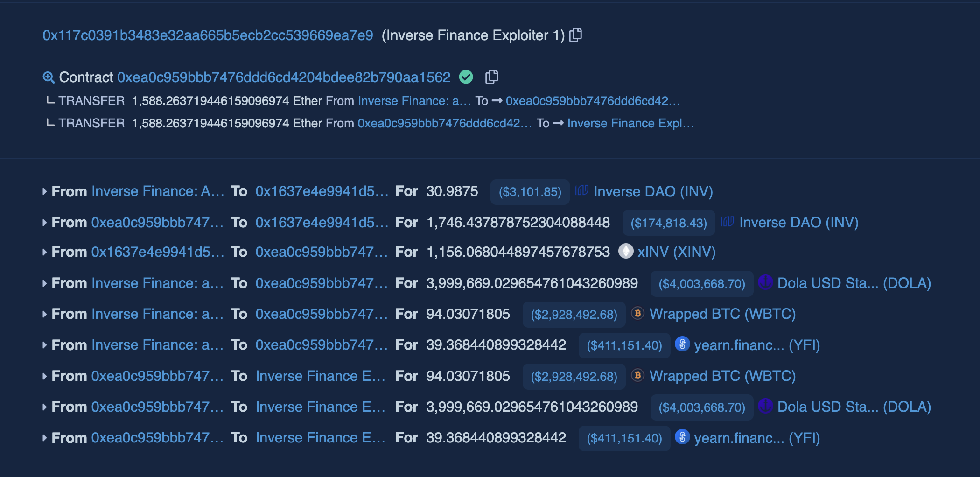Viewport: 980px width, 477px height.
Task: Click ($4,003,668.70) badge in Inverse Finance sender row
Action: [x=702, y=284]
